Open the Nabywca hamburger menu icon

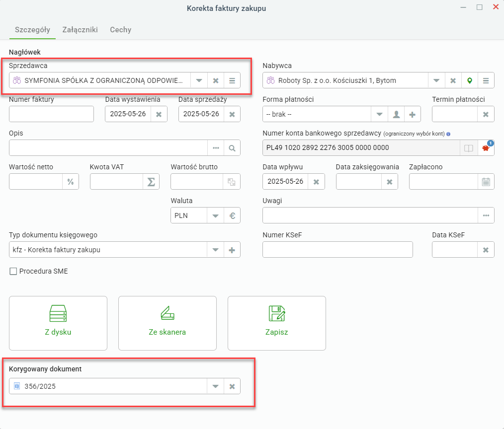(486, 80)
